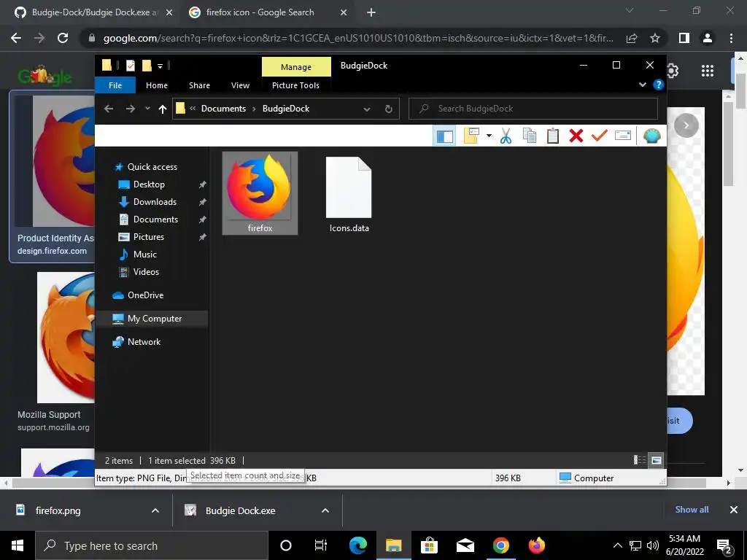Go back in Explorer navigation
This screenshot has height=560, width=747.
109,109
